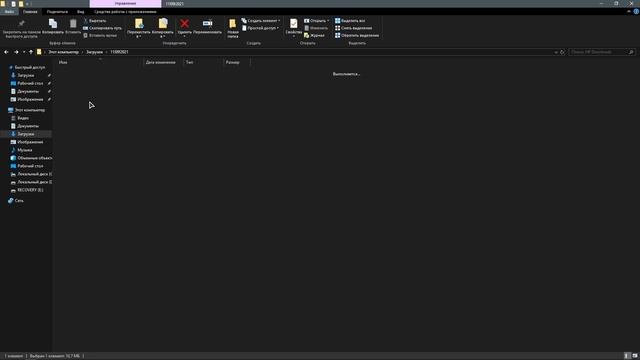The image size is (640, 360).
Task: Switch to the Главная tab
Action: [x=30, y=12]
